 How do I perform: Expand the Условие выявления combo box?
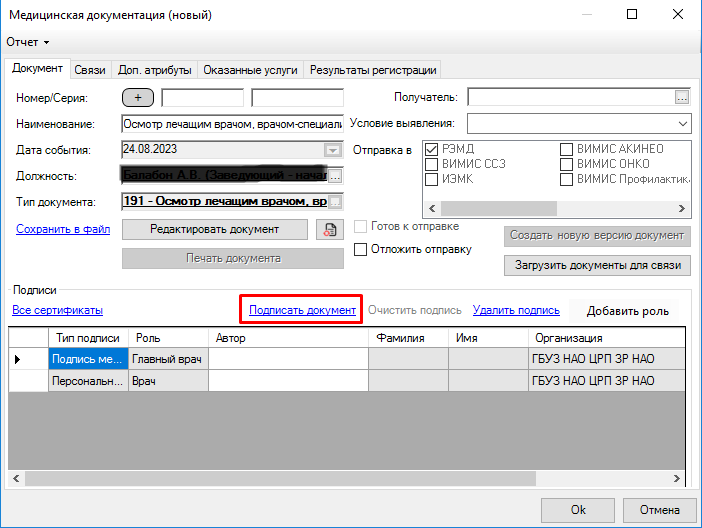[x=682, y=124]
